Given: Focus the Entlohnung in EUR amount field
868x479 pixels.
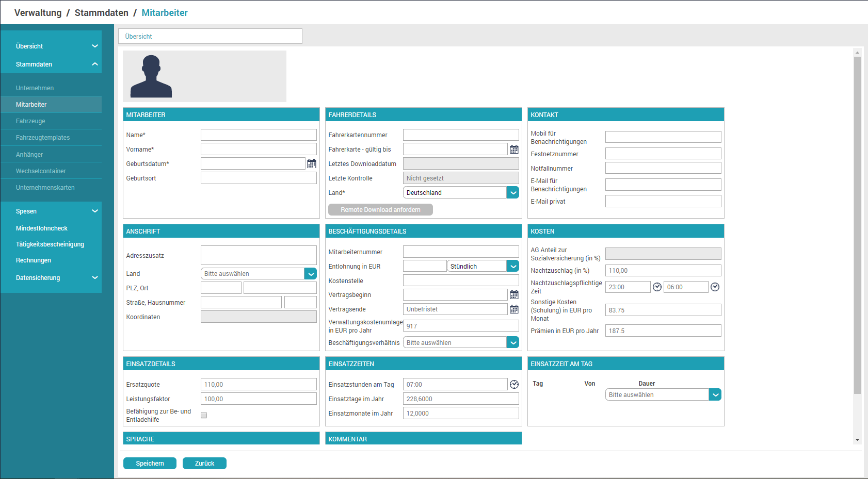Looking at the screenshot, I should coord(425,266).
